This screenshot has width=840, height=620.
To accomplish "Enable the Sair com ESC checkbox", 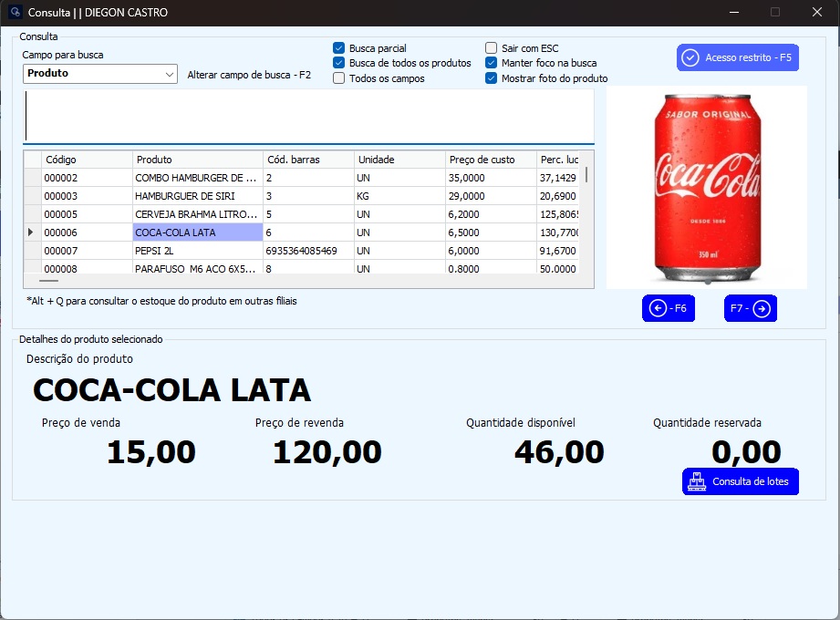I will (x=492, y=48).
